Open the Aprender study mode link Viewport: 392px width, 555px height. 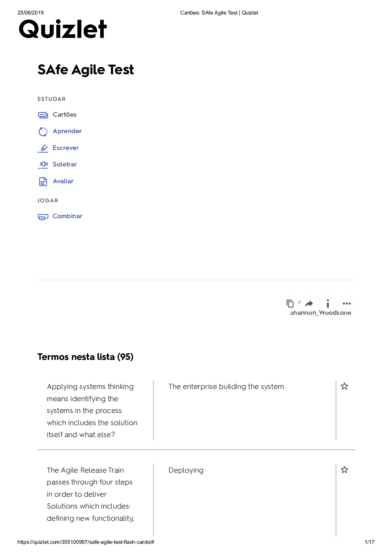point(67,131)
